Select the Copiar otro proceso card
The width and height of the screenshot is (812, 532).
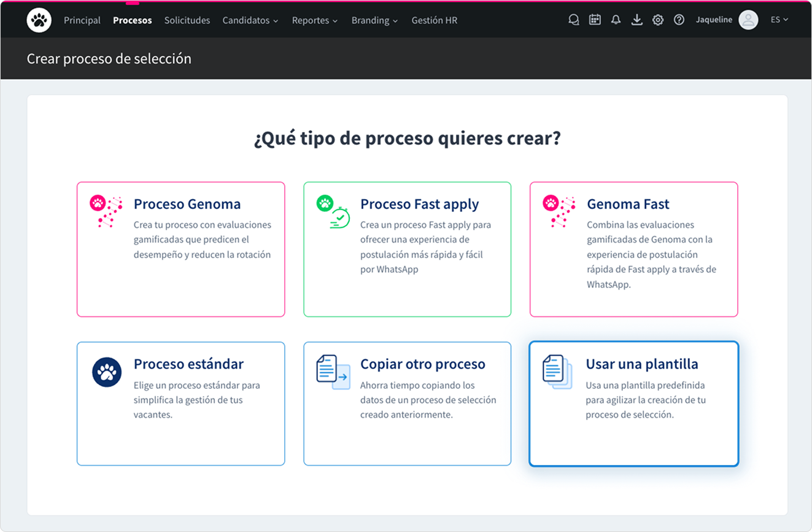407,404
